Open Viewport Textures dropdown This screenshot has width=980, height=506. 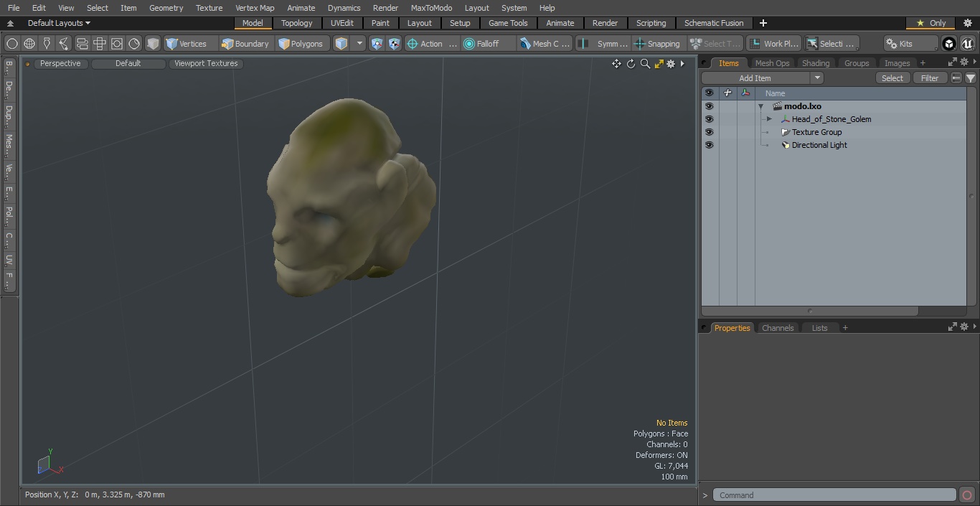[206, 63]
